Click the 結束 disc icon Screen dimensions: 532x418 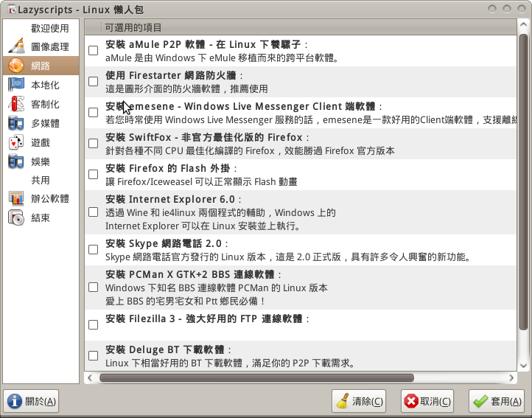click(16, 217)
